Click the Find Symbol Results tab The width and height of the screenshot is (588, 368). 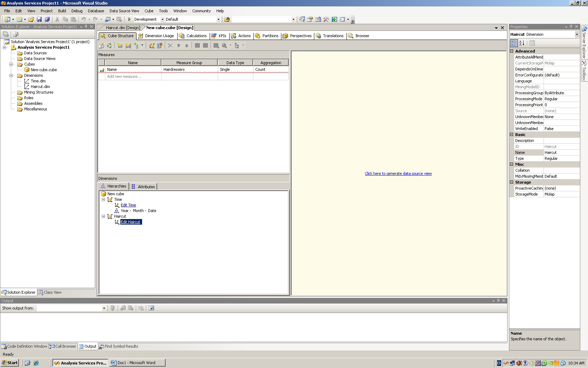(x=119, y=346)
